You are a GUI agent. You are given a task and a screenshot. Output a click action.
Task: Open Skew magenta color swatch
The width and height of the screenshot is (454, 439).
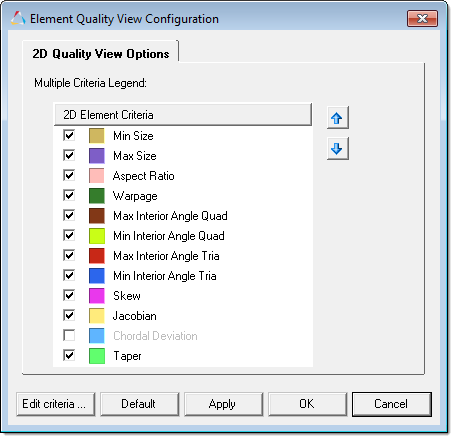pyautogui.click(x=97, y=296)
